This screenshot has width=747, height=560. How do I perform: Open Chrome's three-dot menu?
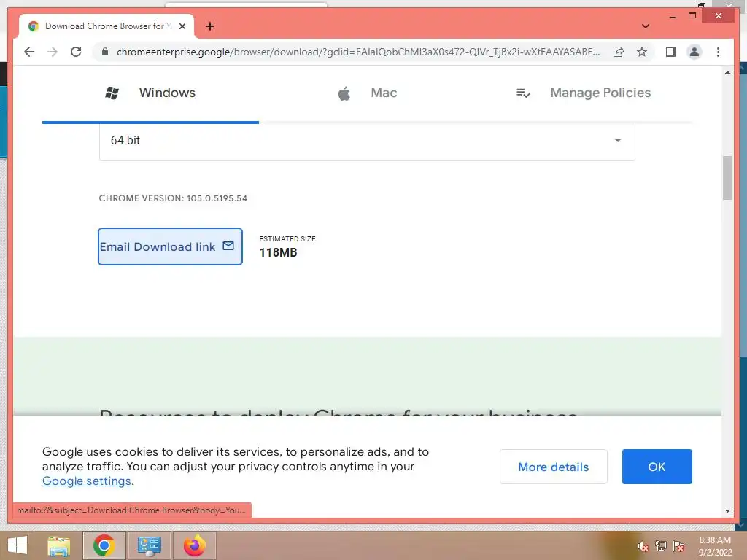(718, 52)
